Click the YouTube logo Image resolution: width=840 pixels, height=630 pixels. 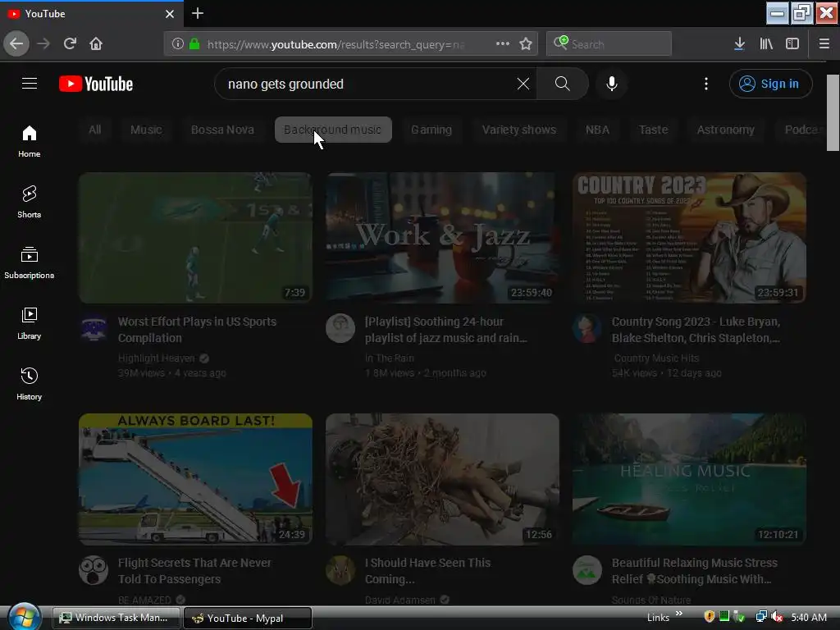pyautogui.click(x=96, y=84)
